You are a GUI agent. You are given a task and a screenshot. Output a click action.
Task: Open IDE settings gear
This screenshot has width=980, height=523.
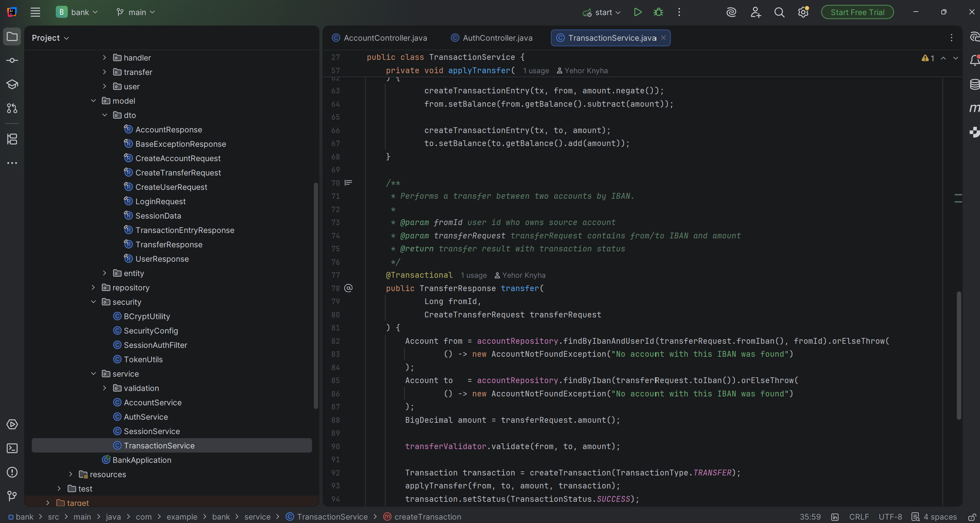[803, 12]
